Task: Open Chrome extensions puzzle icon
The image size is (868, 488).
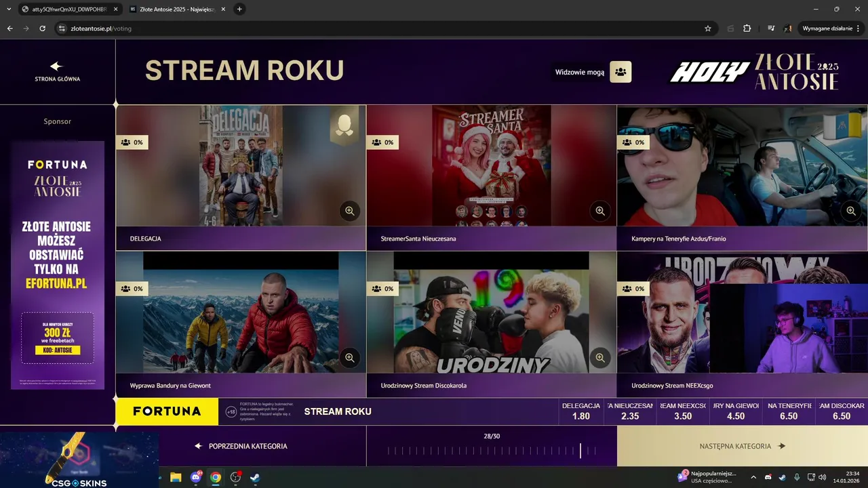Action: click(x=747, y=28)
